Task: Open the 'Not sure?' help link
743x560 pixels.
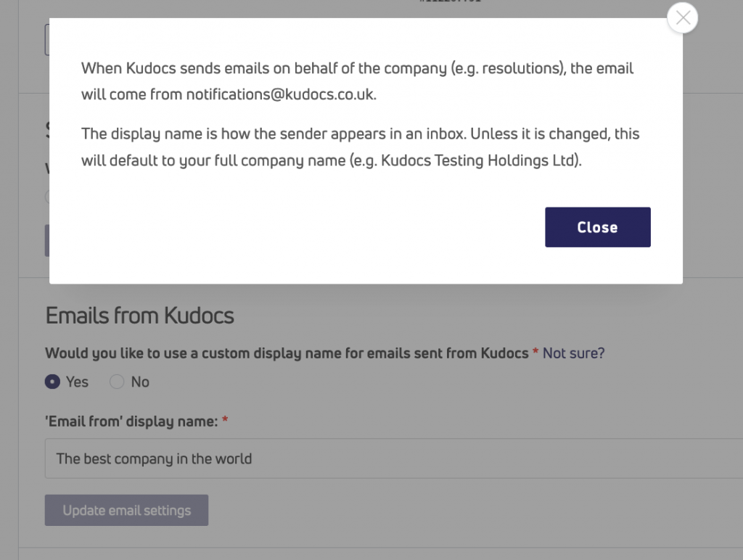Action: pyautogui.click(x=573, y=353)
